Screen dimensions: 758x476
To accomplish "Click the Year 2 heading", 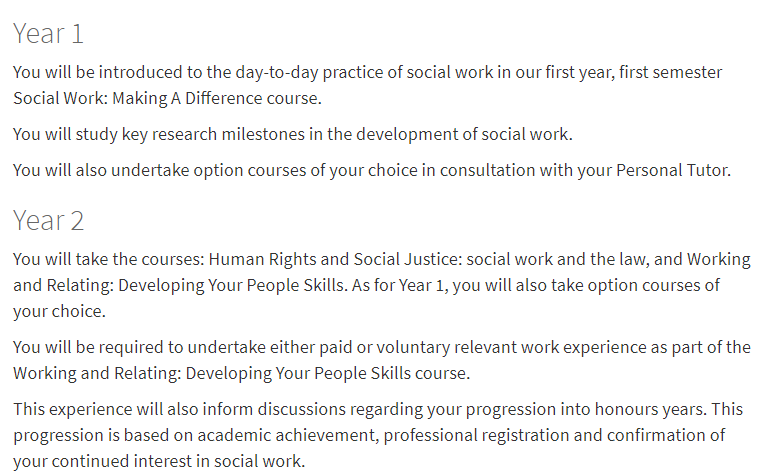I will [x=48, y=220].
